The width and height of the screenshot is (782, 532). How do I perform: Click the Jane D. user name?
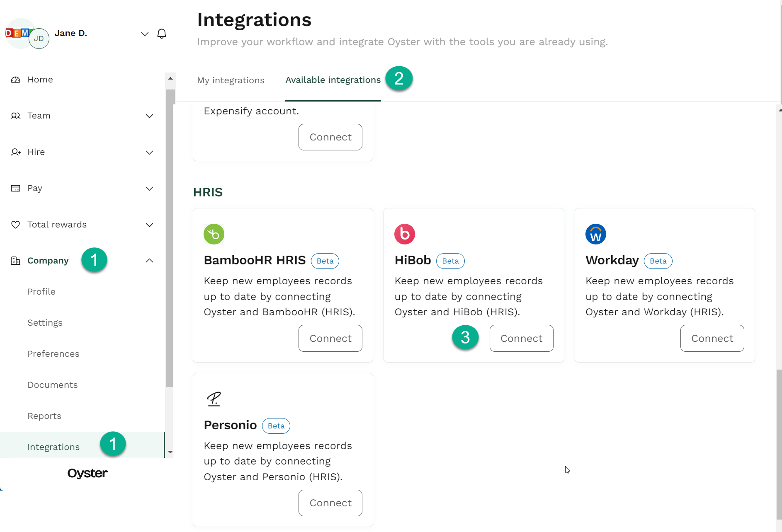tap(70, 33)
